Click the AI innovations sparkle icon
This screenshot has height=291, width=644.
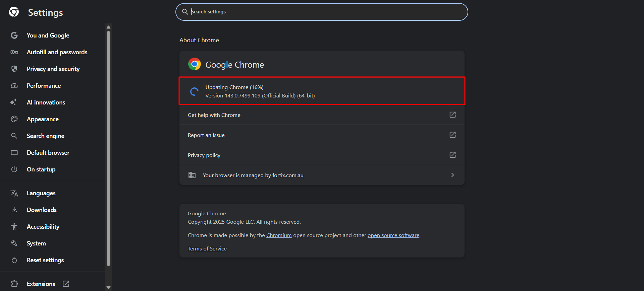coord(14,102)
